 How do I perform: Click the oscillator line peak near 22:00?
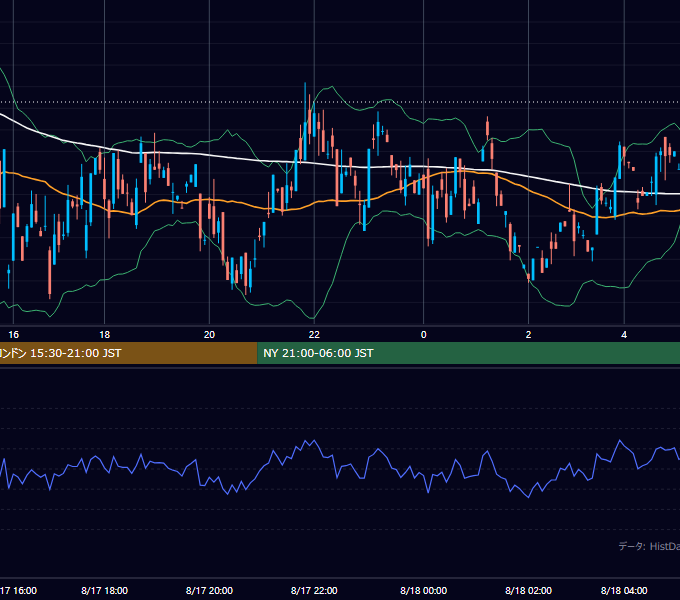pyautogui.click(x=314, y=441)
